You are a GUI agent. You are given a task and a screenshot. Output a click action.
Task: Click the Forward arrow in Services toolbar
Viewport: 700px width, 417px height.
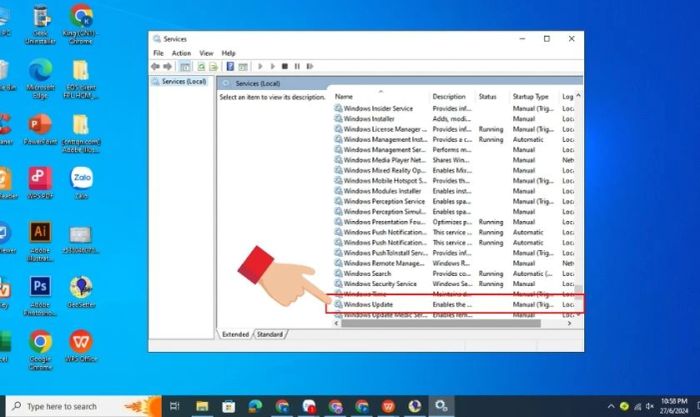pos(167,67)
